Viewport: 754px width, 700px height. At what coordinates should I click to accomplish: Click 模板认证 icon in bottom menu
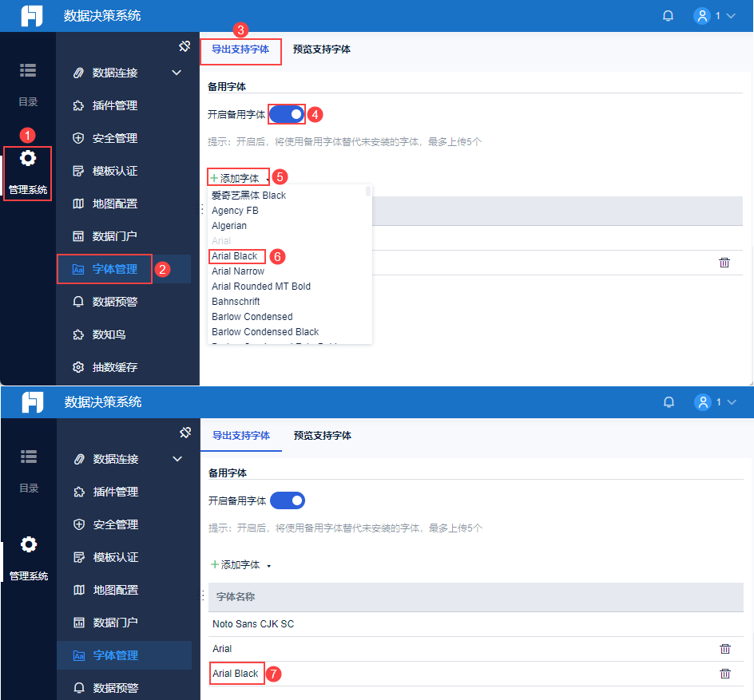[x=79, y=557]
